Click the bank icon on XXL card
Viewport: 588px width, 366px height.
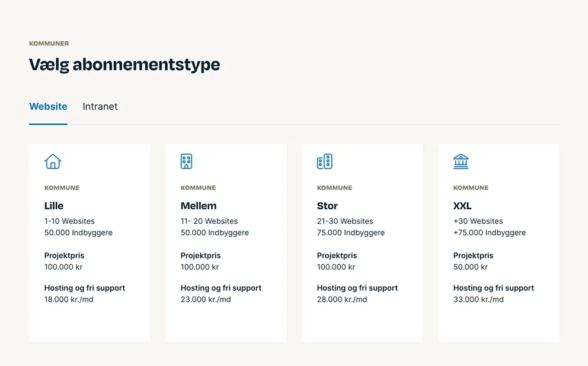click(x=461, y=161)
